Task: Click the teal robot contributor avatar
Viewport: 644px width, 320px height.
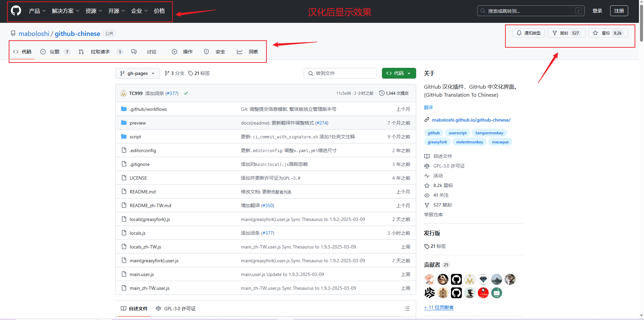Action: [497, 293]
